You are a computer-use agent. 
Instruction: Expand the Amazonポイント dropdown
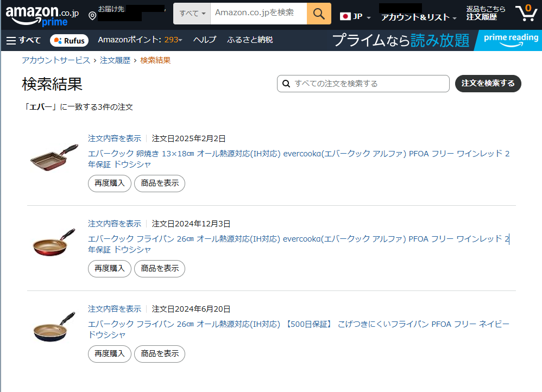coord(140,40)
